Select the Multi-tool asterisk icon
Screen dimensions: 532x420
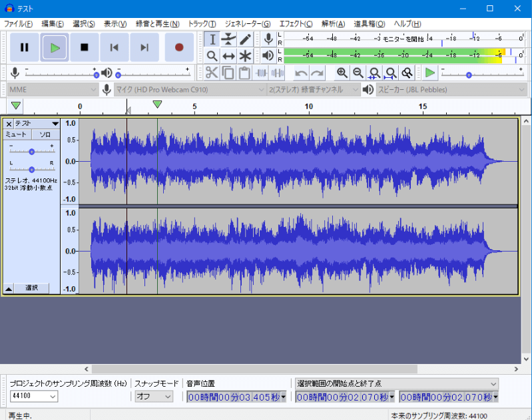click(x=245, y=56)
